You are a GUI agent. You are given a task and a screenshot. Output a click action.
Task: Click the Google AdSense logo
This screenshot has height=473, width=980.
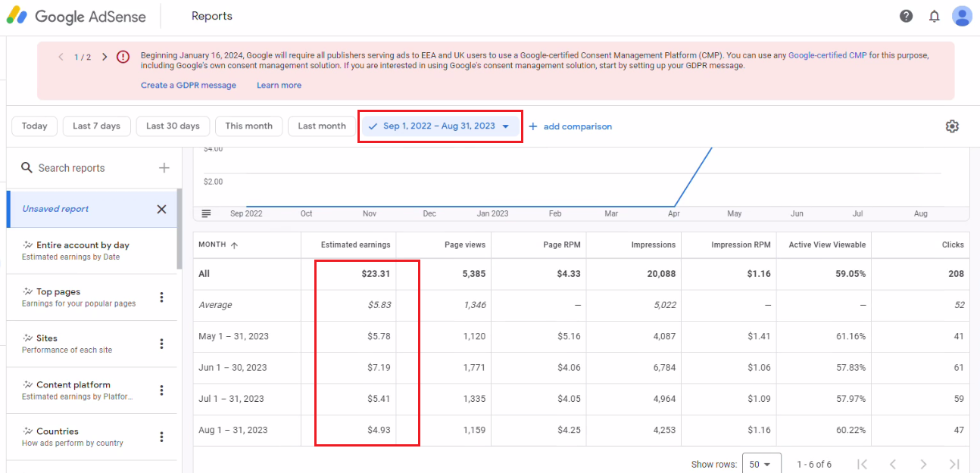point(76,16)
